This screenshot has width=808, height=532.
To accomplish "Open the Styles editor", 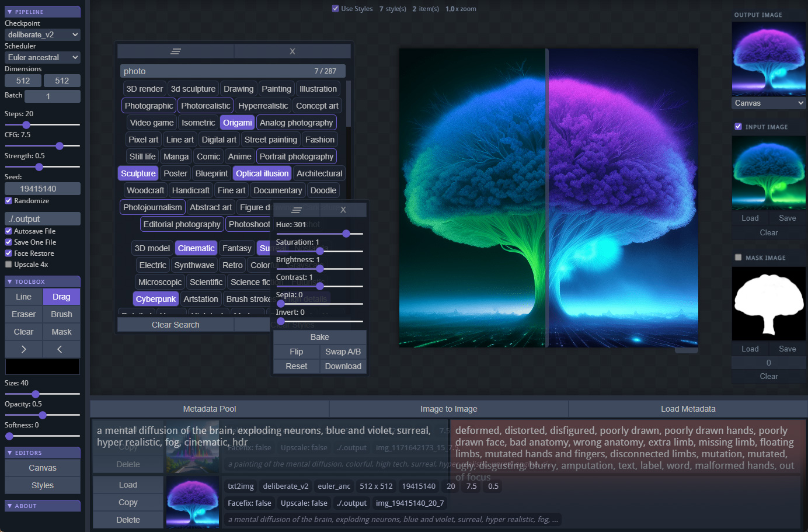I will tap(43, 485).
